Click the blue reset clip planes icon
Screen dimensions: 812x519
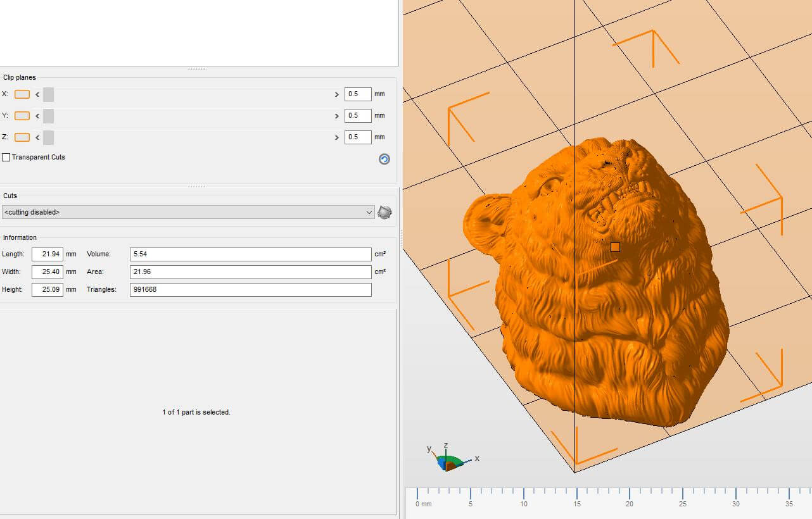[x=384, y=159]
